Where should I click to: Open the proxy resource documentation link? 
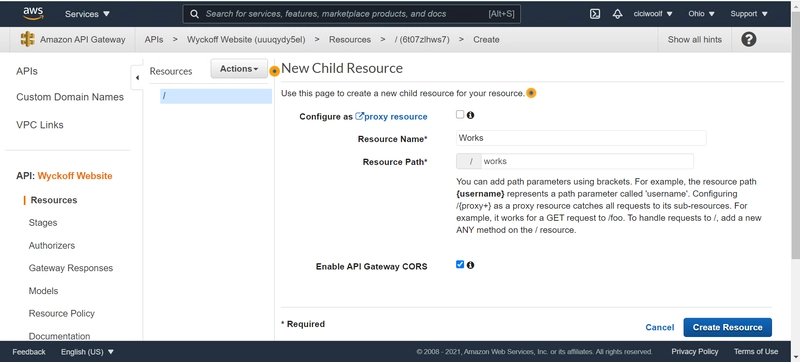click(391, 116)
